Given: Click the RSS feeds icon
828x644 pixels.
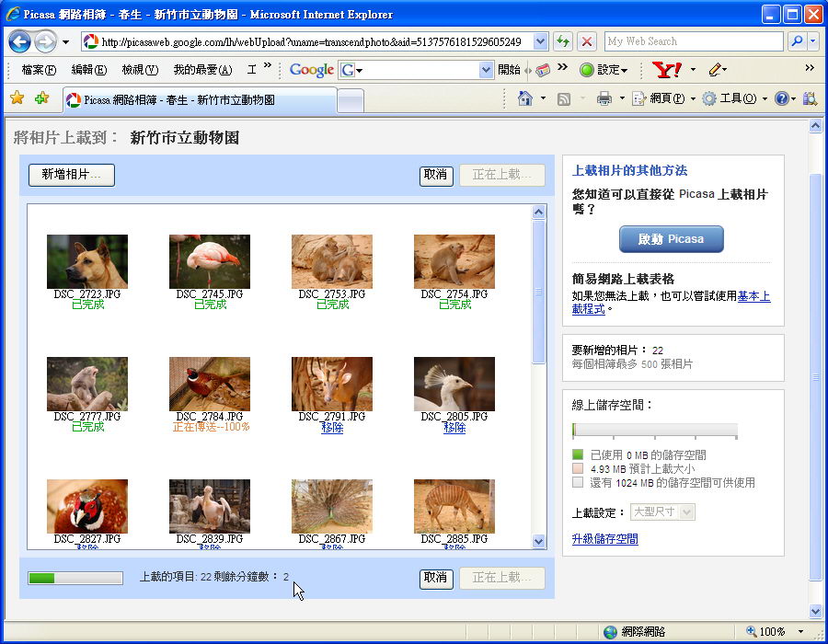Looking at the screenshot, I should (564, 98).
